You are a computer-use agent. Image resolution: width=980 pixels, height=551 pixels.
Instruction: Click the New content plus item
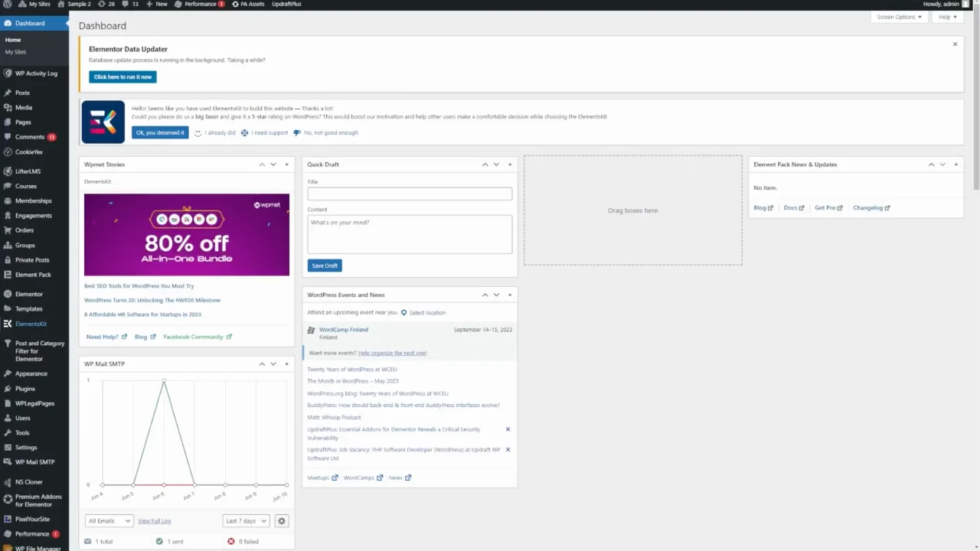click(x=157, y=4)
